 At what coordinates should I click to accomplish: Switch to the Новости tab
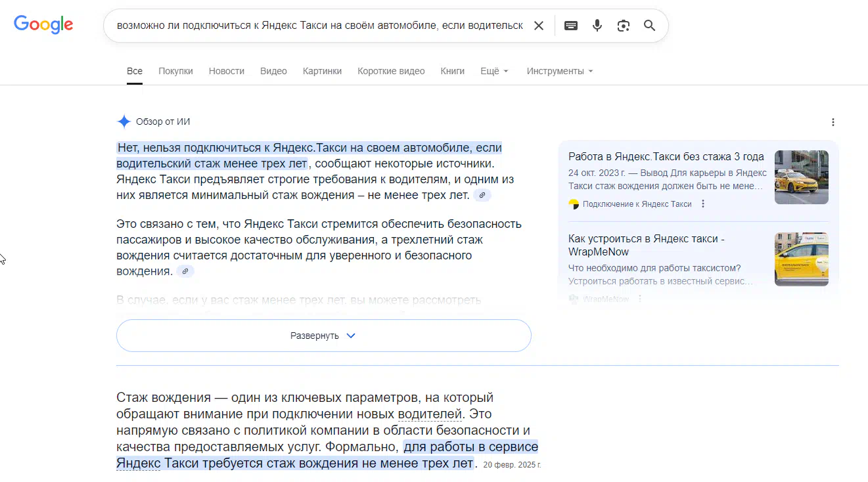pyautogui.click(x=227, y=71)
